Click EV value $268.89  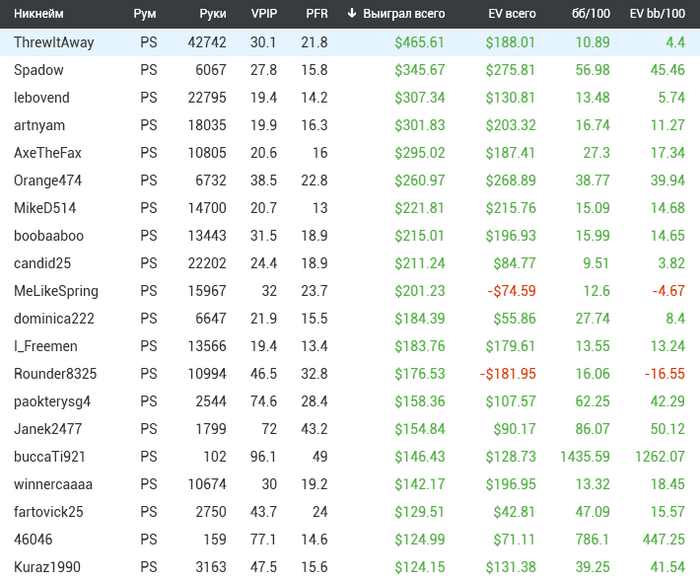click(511, 181)
